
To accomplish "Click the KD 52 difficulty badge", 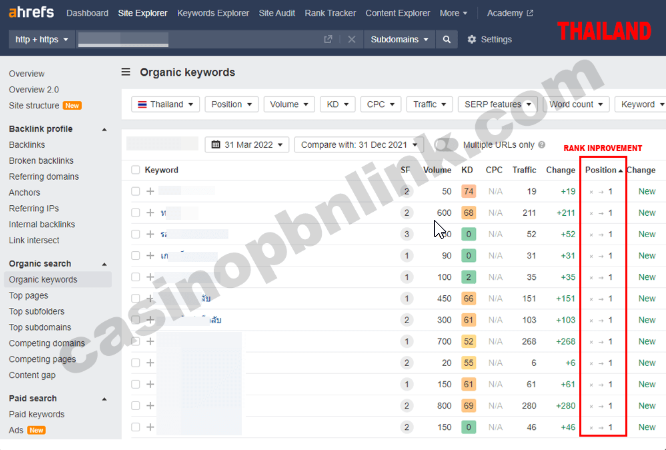I will 468,341.
